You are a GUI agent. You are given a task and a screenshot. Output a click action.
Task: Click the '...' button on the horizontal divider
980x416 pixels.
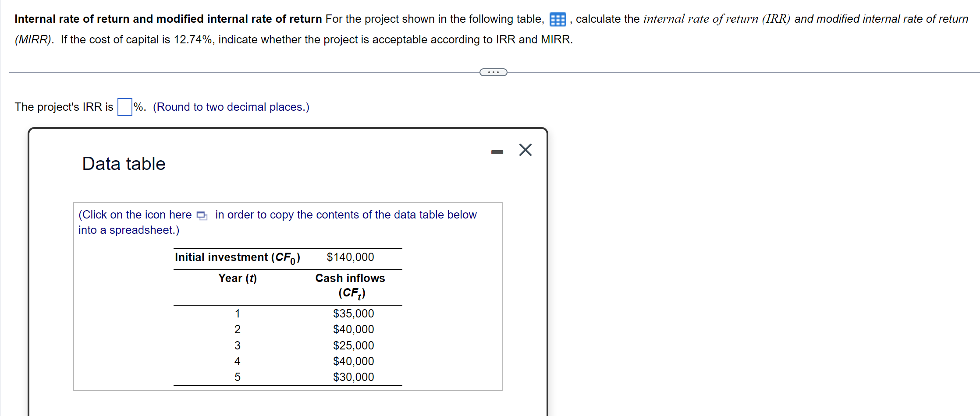point(494,72)
